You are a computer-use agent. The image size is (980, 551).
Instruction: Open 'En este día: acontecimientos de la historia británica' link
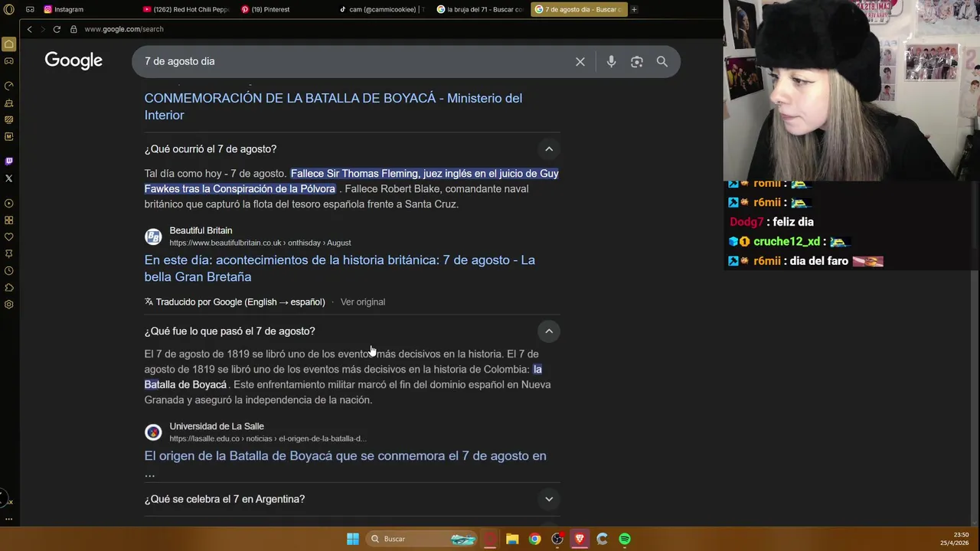(x=340, y=269)
